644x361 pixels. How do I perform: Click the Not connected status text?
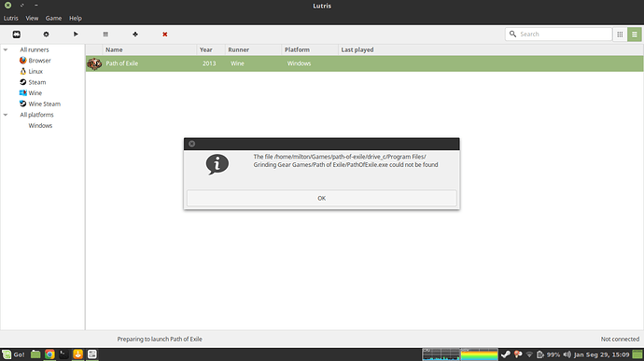(620, 340)
